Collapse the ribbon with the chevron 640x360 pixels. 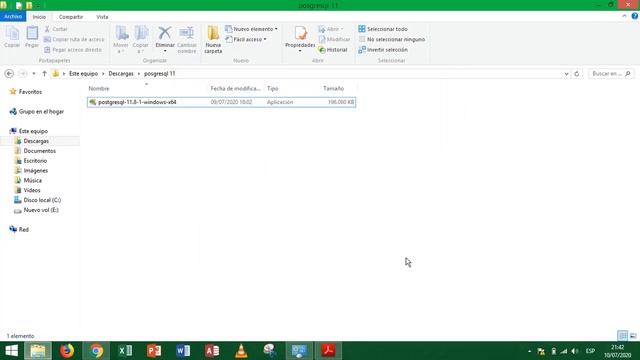(x=624, y=16)
